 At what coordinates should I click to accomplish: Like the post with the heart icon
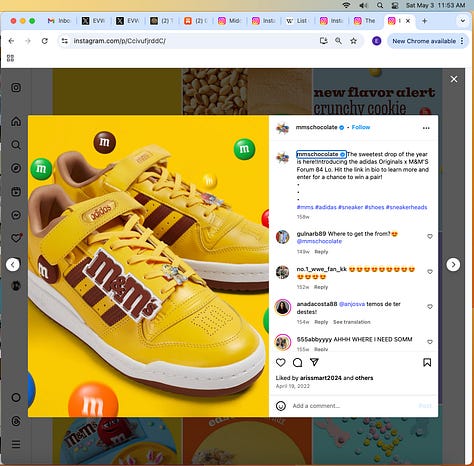pos(281,362)
